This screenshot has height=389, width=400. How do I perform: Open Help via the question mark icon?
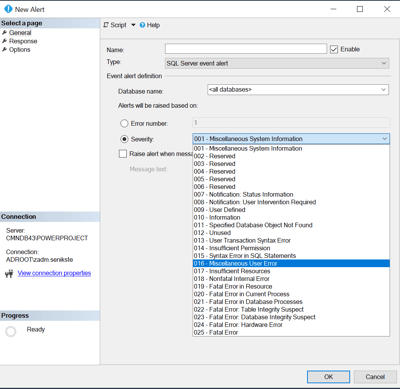142,25
